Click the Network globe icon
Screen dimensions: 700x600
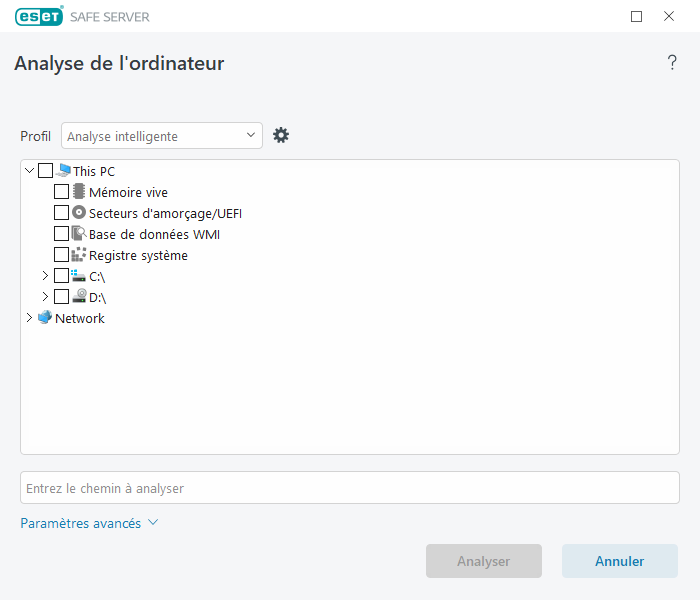45,318
